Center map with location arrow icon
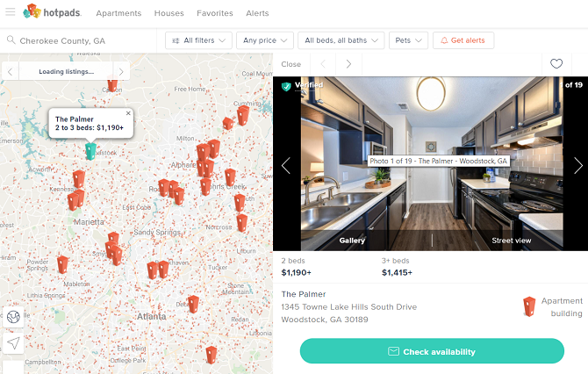The image size is (588, 374). coord(13,343)
